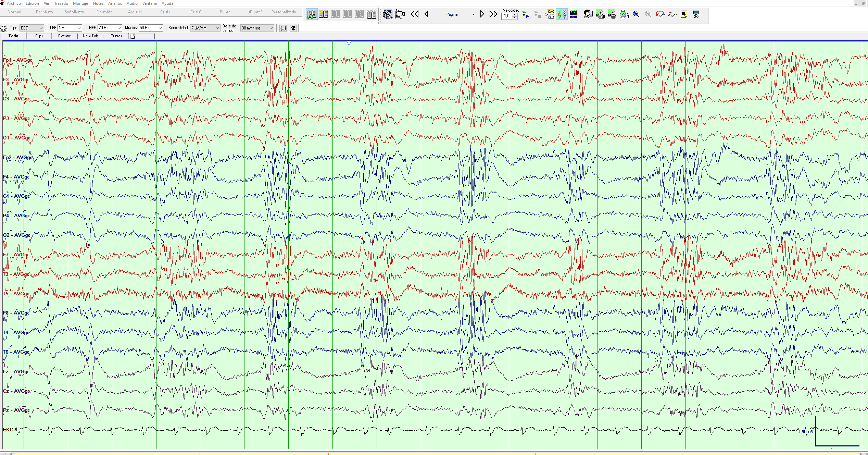Open the Sensibilidad 7 uV/mm dropdown
This screenshot has width=868, height=455.
(x=205, y=28)
